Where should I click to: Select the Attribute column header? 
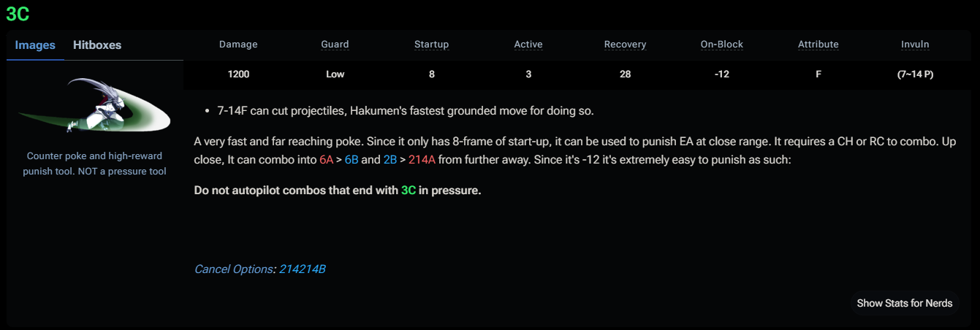click(x=818, y=45)
